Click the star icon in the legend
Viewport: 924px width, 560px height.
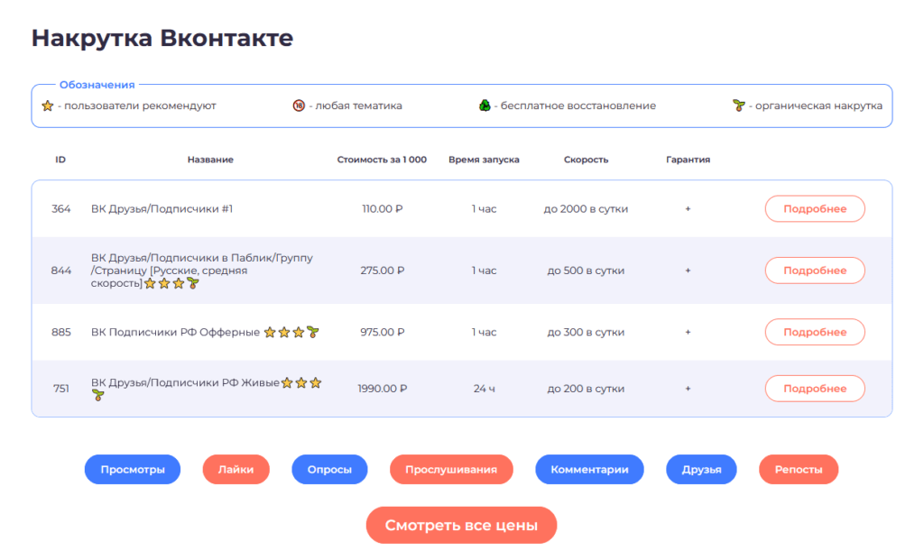pyautogui.click(x=48, y=106)
